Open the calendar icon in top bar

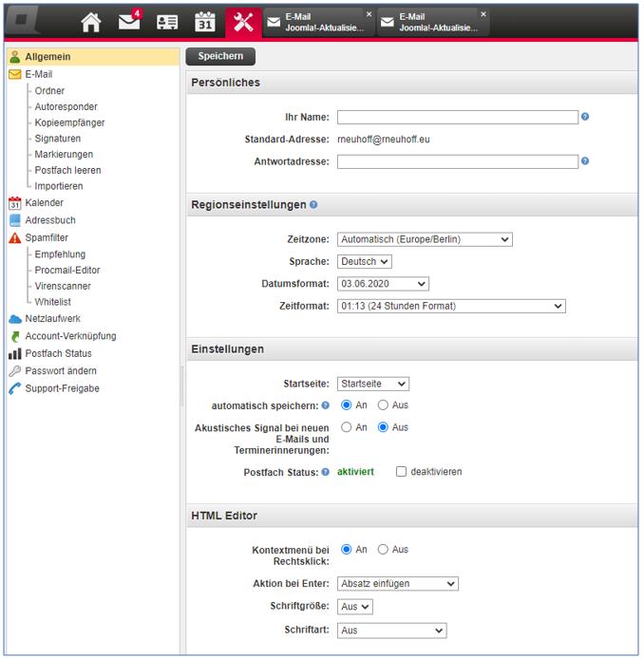(205, 22)
